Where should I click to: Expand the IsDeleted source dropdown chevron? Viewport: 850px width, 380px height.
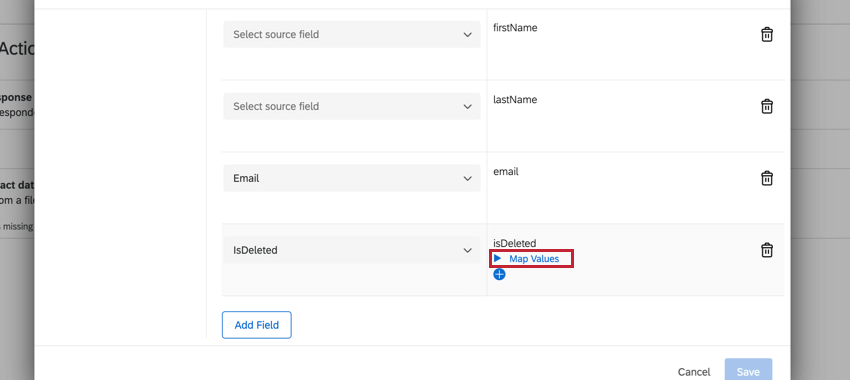467,250
